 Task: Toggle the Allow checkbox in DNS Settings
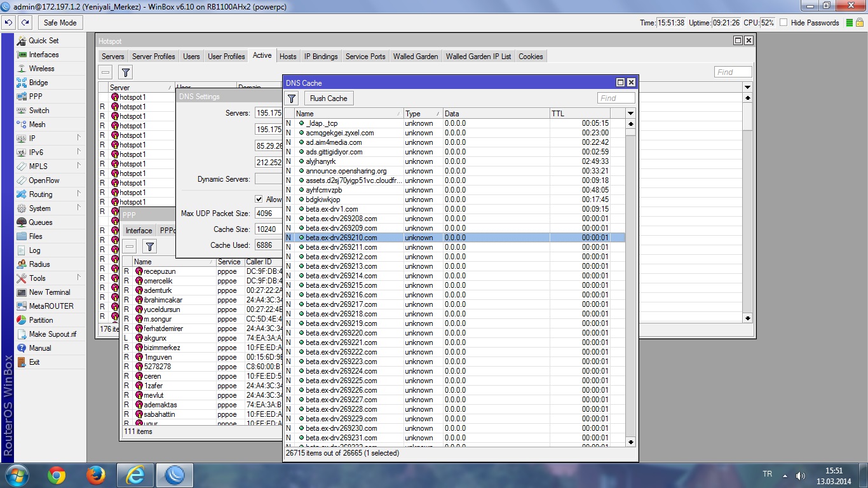pyautogui.click(x=259, y=199)
